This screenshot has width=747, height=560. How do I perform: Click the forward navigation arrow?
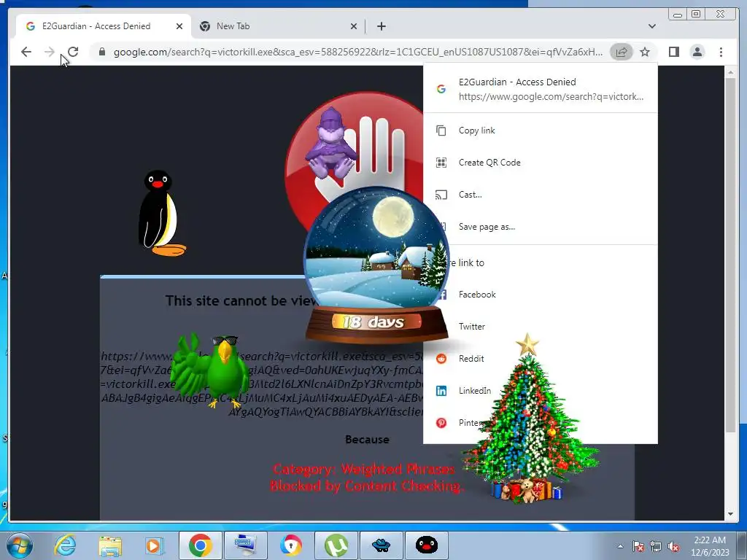49,52
